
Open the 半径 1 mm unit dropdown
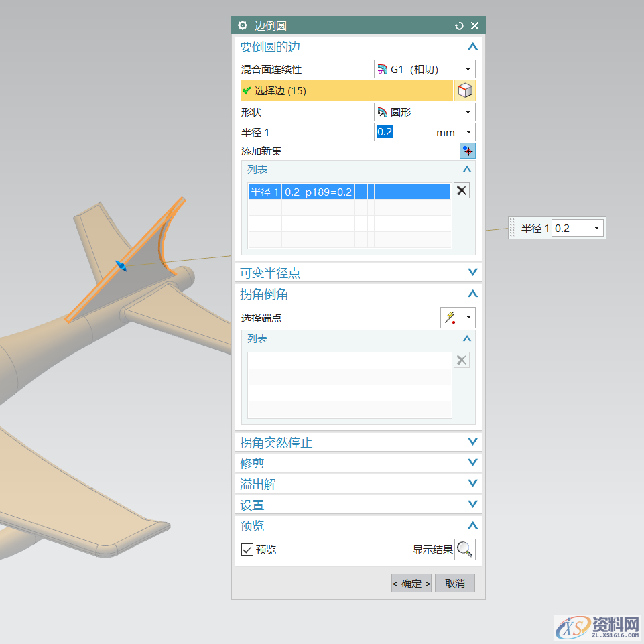click(468, 132)
